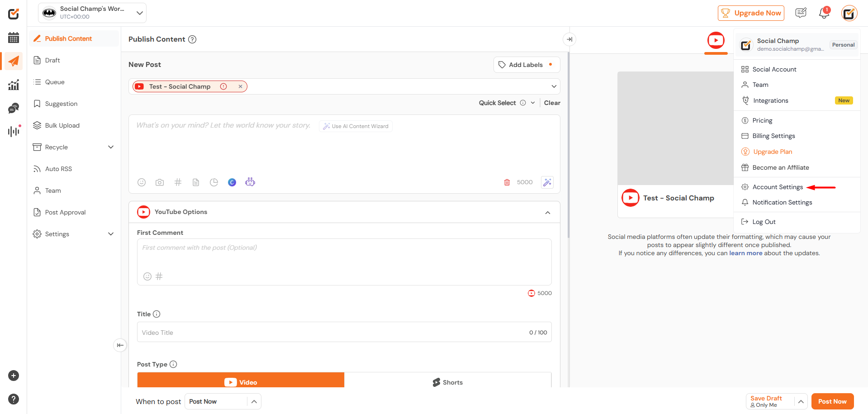The image size is (868, 414).
Task: Open Save Draft options arrow
Action: point(801,401)
